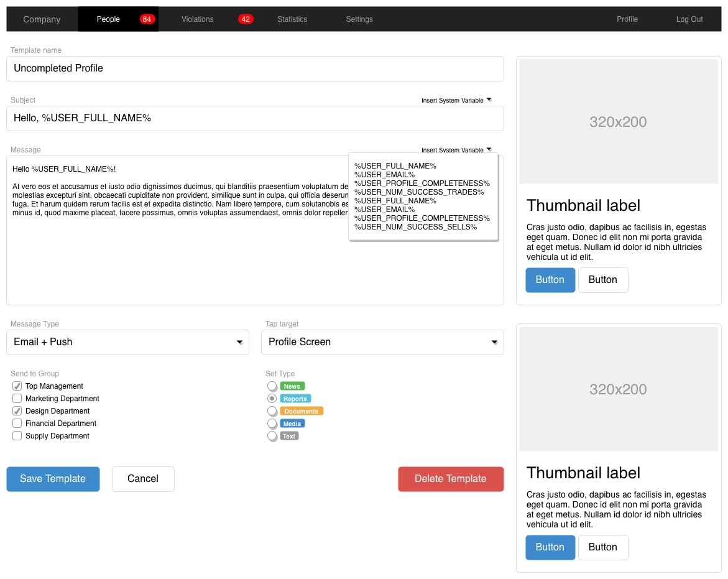Image resolution: width=728 pixels, height=579 pixels.
Task: Click the blue Media type badge
Action: pyautogui.click(x=293, y=423)
